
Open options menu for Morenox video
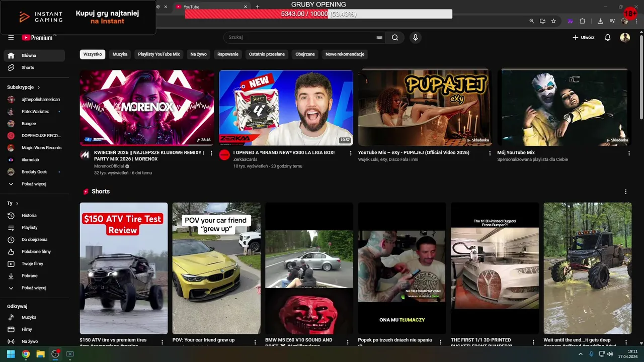click(x=211, y=153)
